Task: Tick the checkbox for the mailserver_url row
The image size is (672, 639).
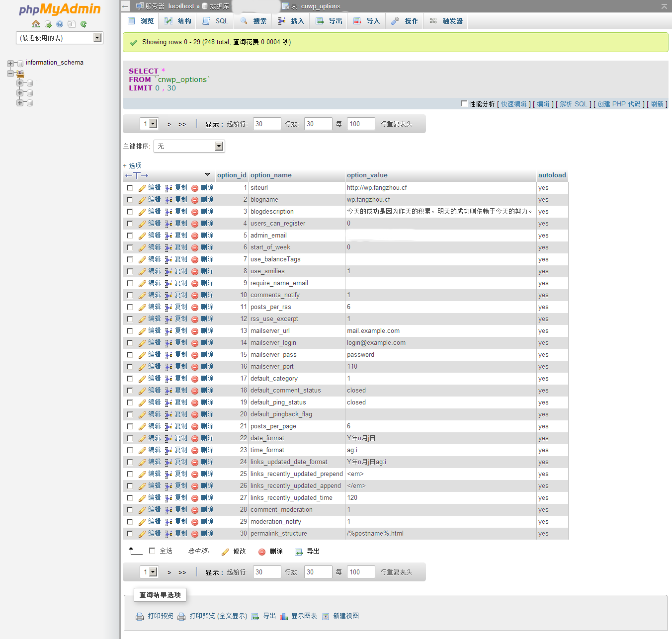Action: (x=130, y=331)
